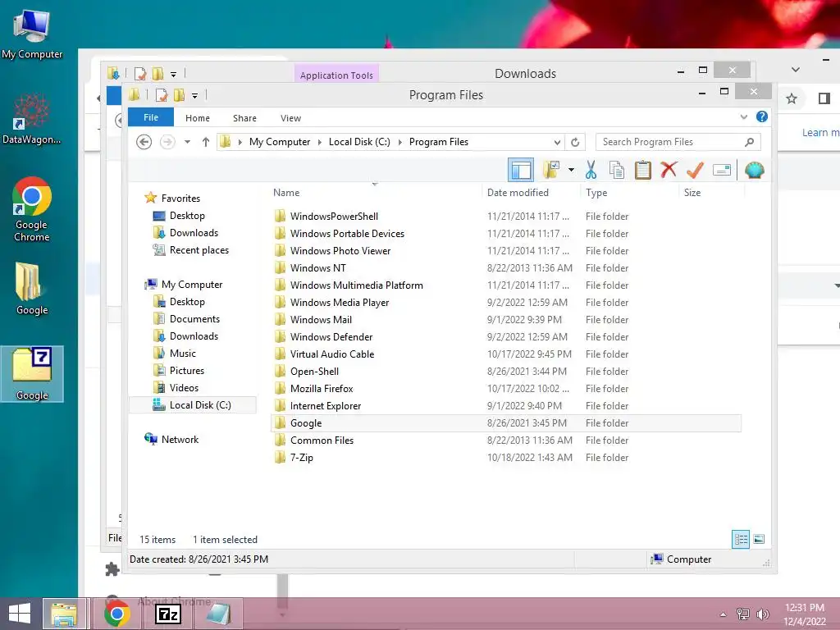This screenshot has width=840, height=630.
Task: Open dropdown arrow after Local Disk breadcrumb
Action: tap(399, 142)
